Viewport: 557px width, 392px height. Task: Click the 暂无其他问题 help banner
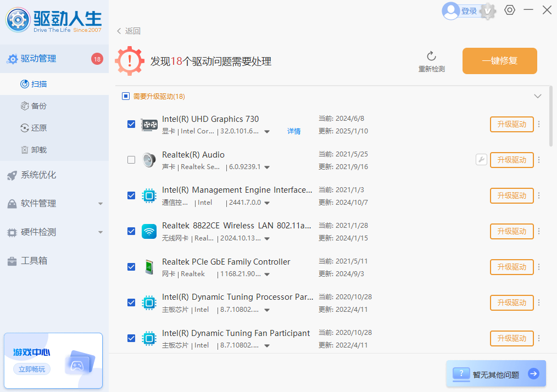[x=496, y=374]
